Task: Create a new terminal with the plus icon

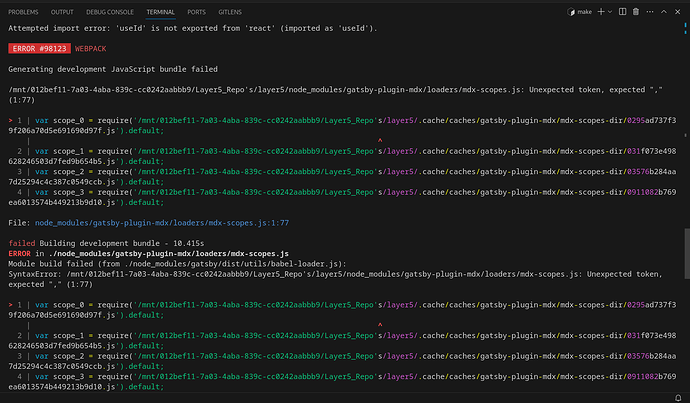Action: [601, 12]
